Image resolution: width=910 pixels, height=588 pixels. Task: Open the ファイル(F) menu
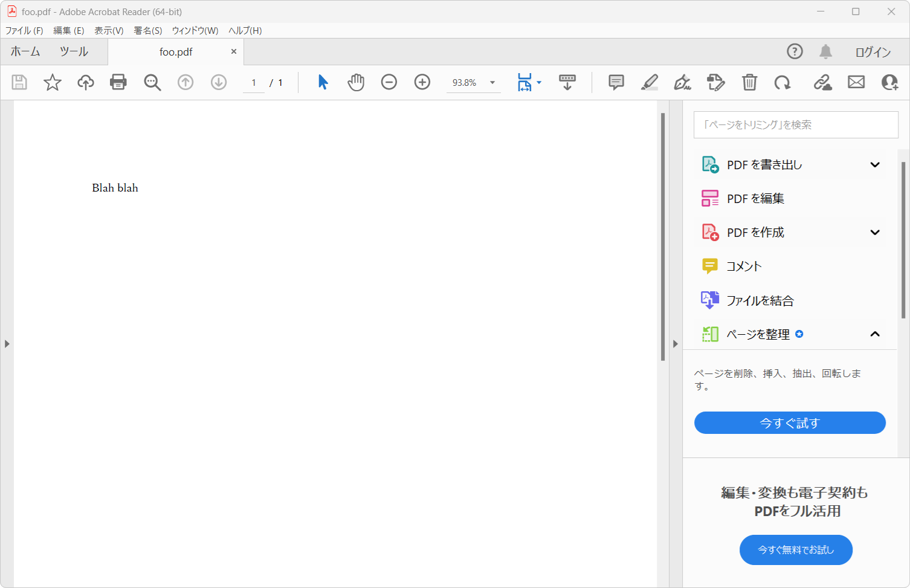click(24, 31)
